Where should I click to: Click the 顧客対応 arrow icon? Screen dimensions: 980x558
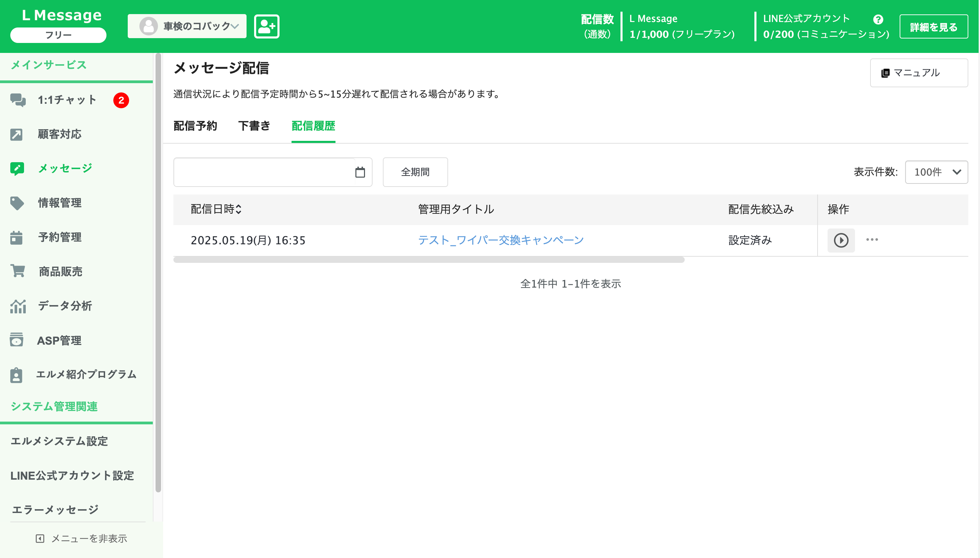(16, 135)
